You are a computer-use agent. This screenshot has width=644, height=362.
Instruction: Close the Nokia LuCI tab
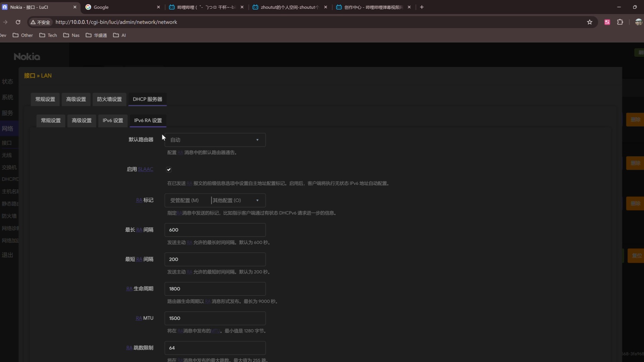click(75, 7)
